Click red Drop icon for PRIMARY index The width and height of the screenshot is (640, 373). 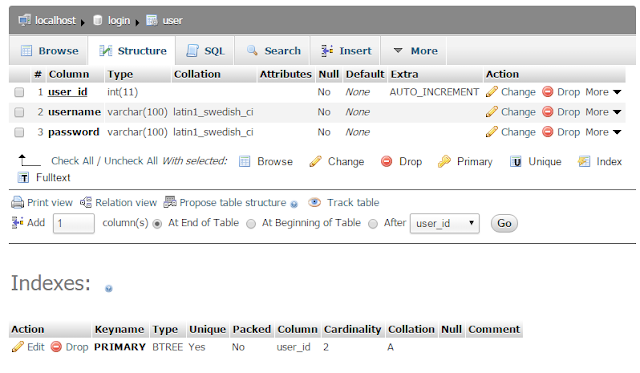(x=56, y=347)
